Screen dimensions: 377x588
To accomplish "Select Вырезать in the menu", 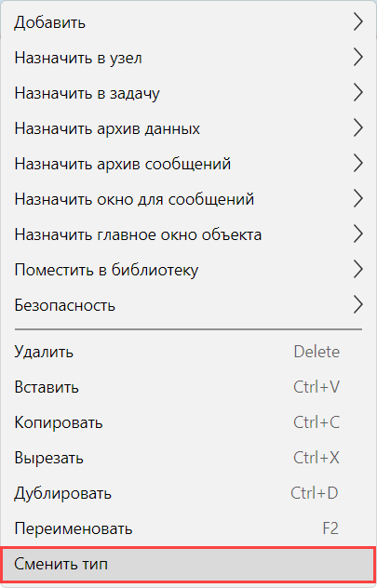I will coord(188,458).
